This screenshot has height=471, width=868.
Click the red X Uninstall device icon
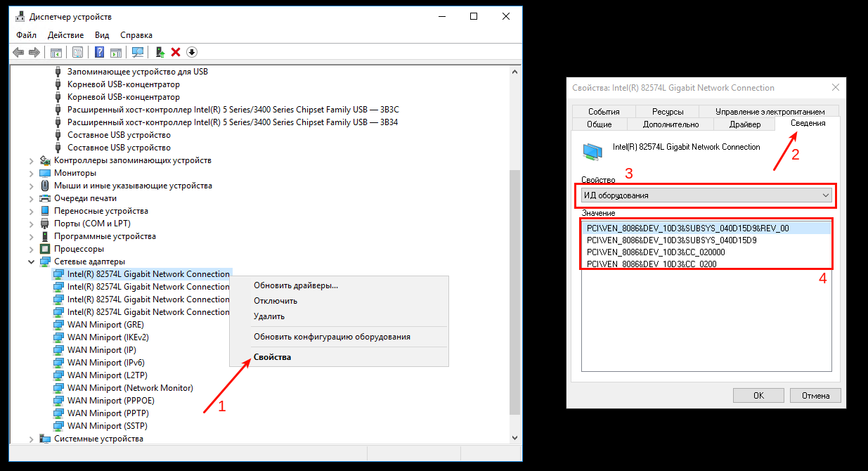point(176,52)
